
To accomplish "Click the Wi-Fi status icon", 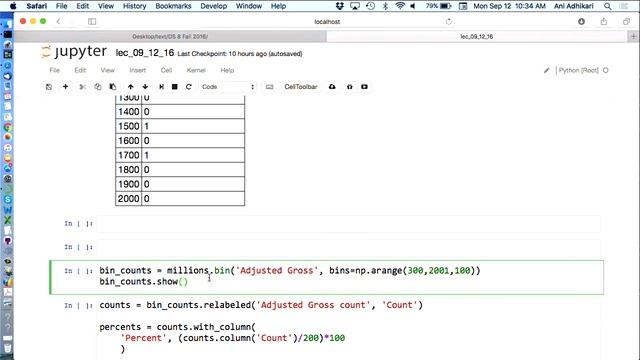I will [x=400, y=6].
